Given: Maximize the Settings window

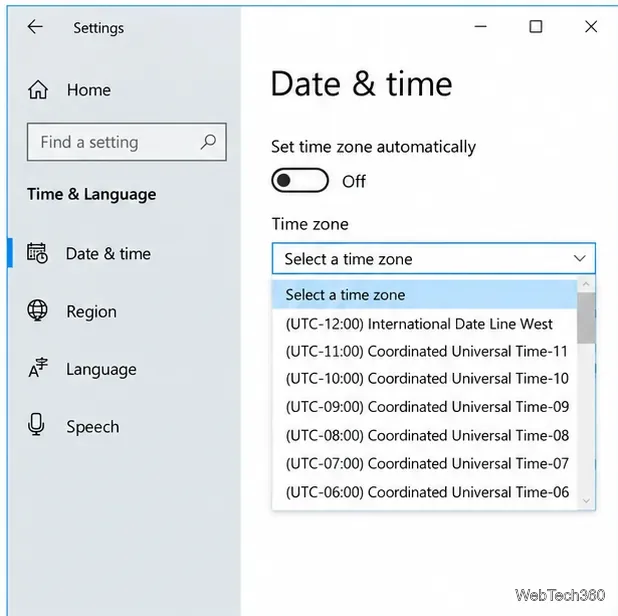Looking at the screenshot, I should [x=536, y=27].
